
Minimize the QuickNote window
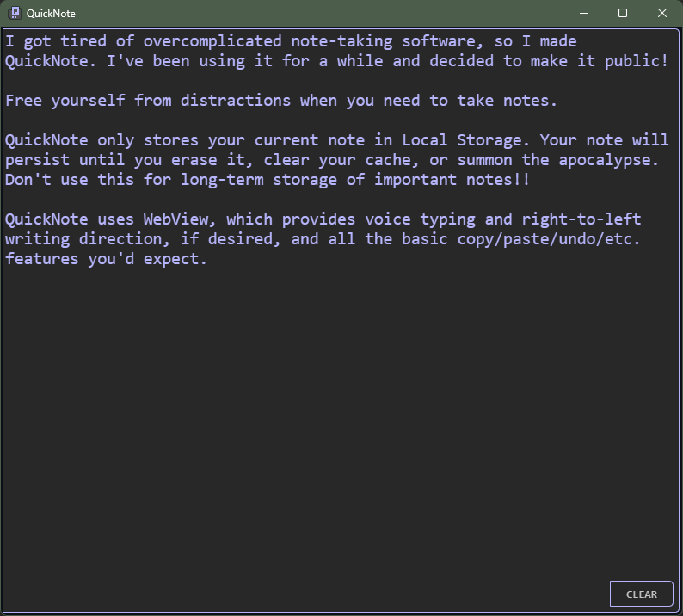(584, 13)
